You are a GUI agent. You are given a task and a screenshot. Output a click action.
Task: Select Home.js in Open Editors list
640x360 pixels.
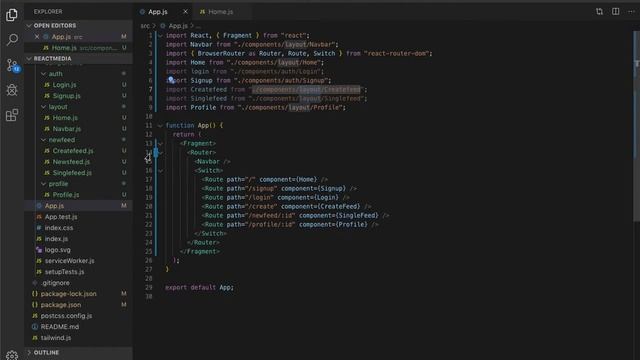coord(78,48)
